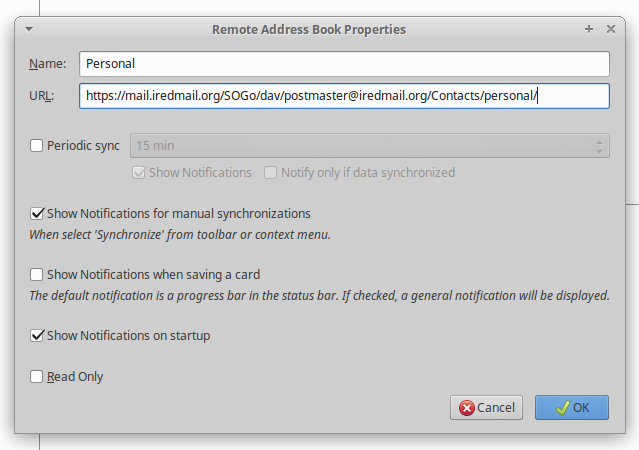Focus the Name field containing Personal
The image size is (639, 450).
344,64
